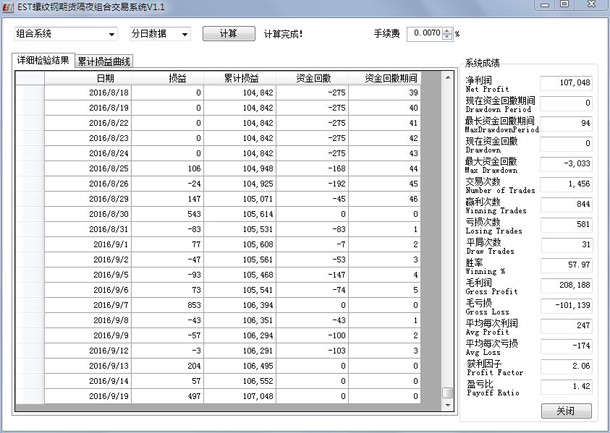Image resolution: width=610 pixels, height=433 pixels.
Task: Click the 损益 cell showing 853
Action: (168, 305)
